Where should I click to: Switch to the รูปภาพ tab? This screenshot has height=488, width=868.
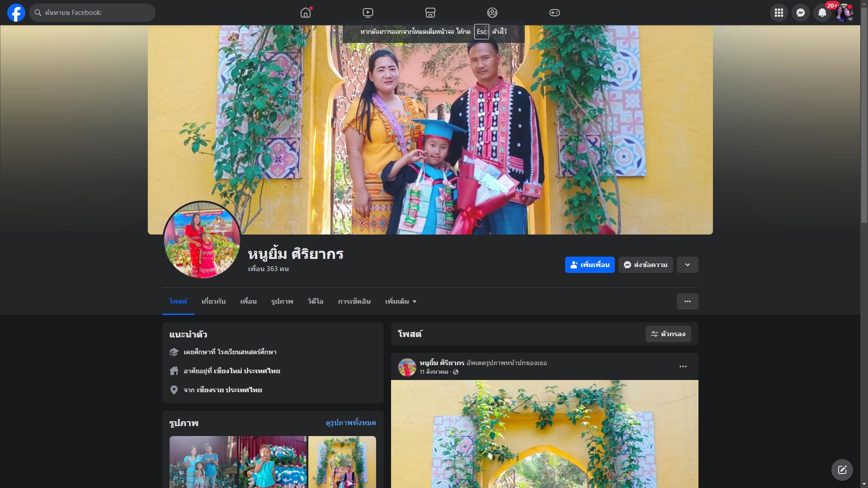pos(282,301)
